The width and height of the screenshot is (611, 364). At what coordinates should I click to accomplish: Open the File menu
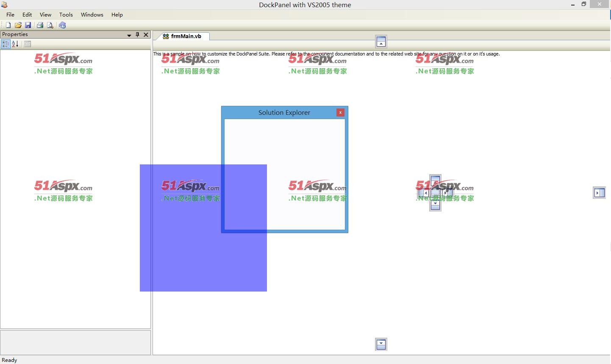[10, 14]
